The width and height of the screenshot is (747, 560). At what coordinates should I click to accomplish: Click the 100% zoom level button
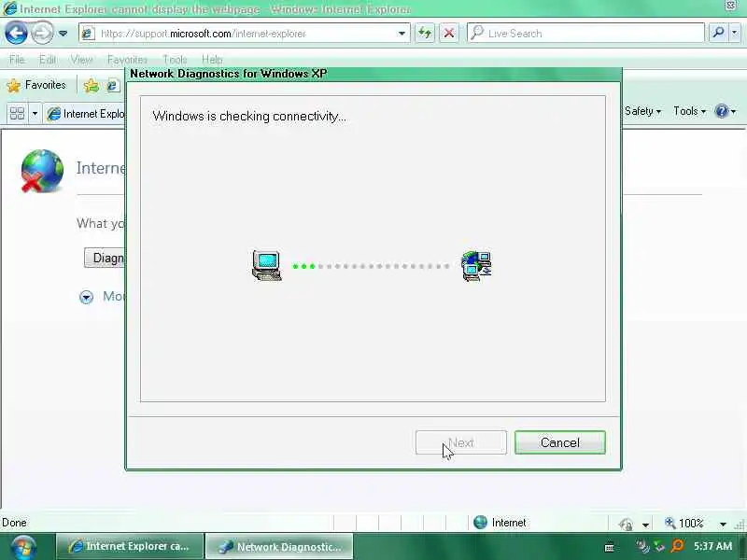coord(684,524)
